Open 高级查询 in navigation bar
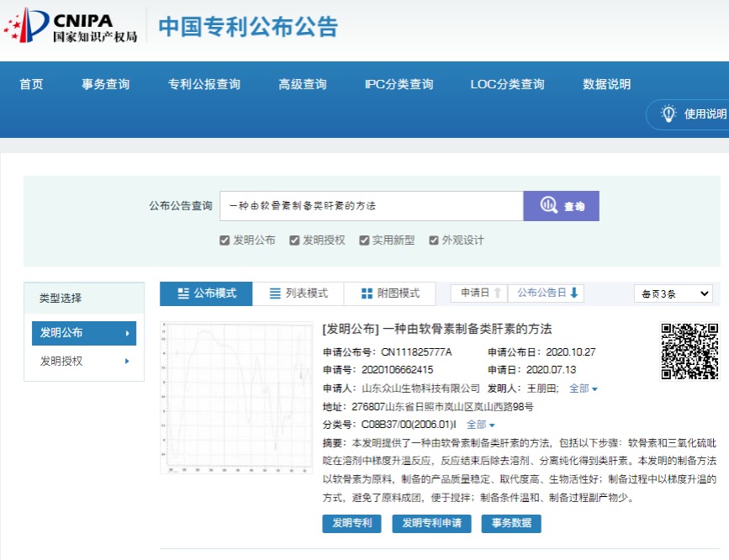Screen dimensions: 729x560 (x=302, y=84)
